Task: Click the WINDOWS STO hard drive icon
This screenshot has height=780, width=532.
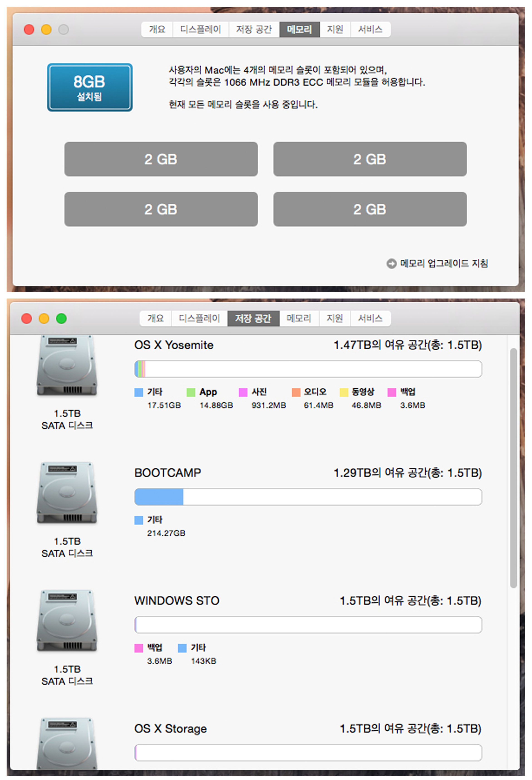Action: point(67,621)
